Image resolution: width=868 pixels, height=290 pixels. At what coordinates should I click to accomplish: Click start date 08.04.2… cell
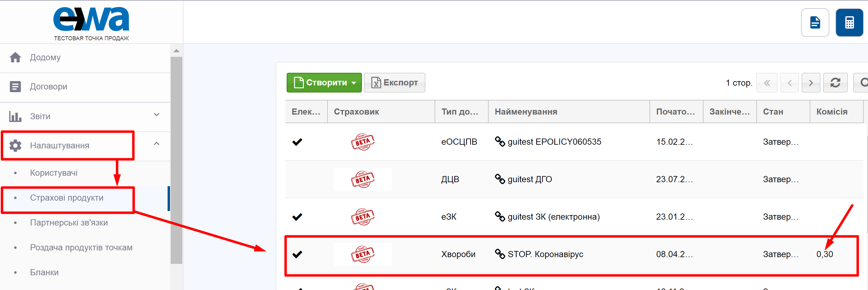[x=675, y=254]
